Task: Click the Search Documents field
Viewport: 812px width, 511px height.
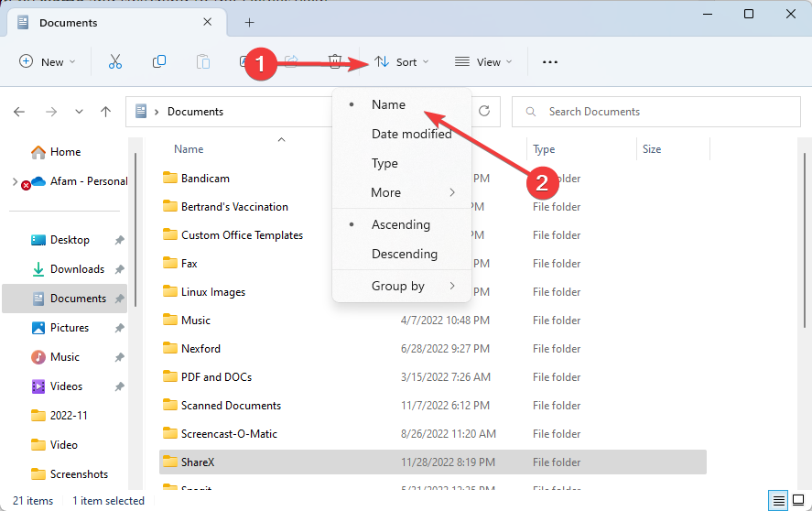Action: pos(659,112)
